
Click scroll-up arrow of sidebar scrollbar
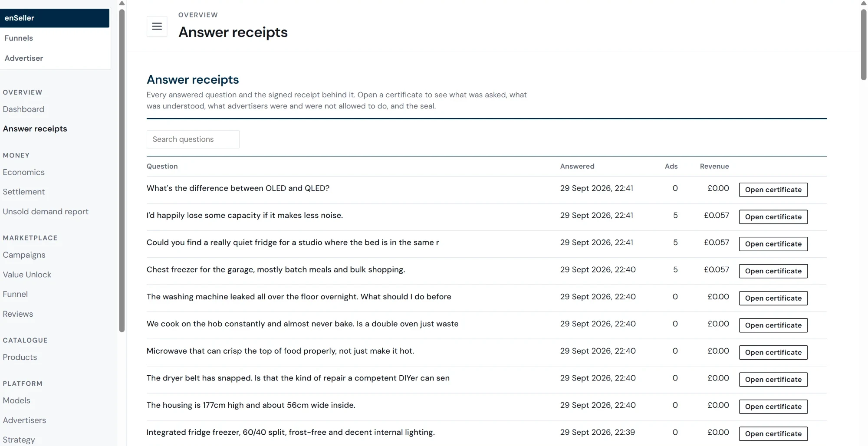122,3
